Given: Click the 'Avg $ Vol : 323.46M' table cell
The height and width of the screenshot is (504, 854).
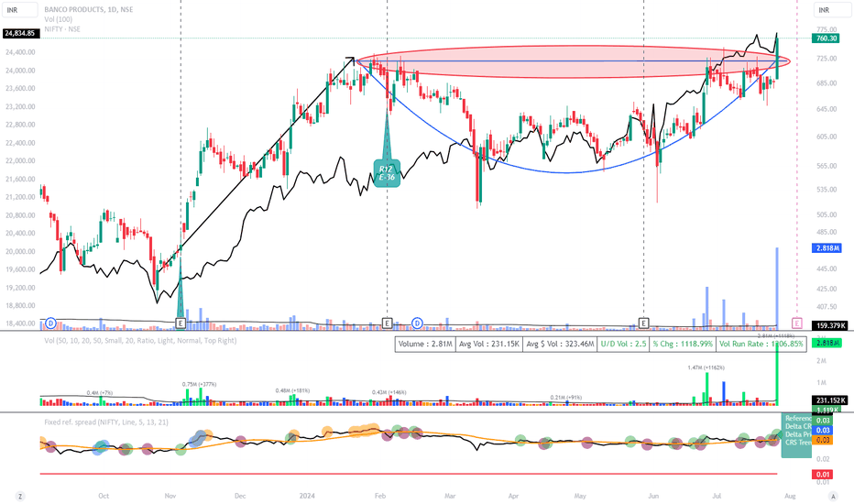Looking at the screenshot, I should [560, 345].
